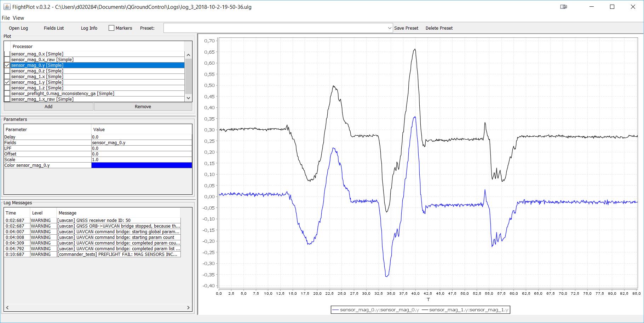Click the cast/display icon near window controls
This screenshot has width=644, height=323.
[563, 6]
